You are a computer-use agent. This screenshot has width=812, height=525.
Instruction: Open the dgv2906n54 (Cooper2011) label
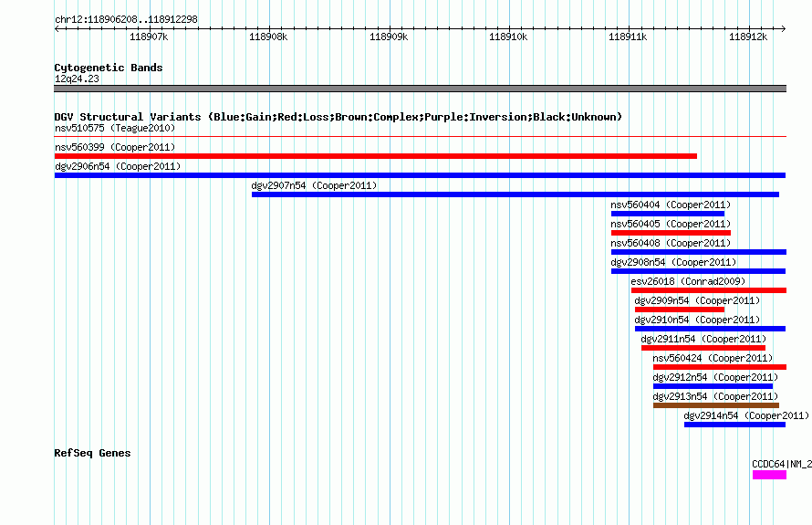click(118, 166)
